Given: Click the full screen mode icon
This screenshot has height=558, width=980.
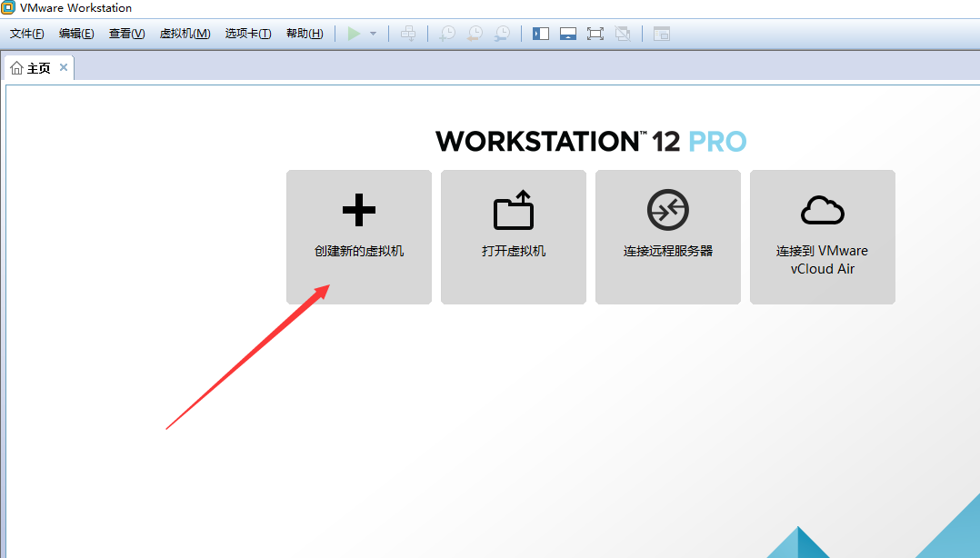Looking at the screenshot, I should [595, 34].
